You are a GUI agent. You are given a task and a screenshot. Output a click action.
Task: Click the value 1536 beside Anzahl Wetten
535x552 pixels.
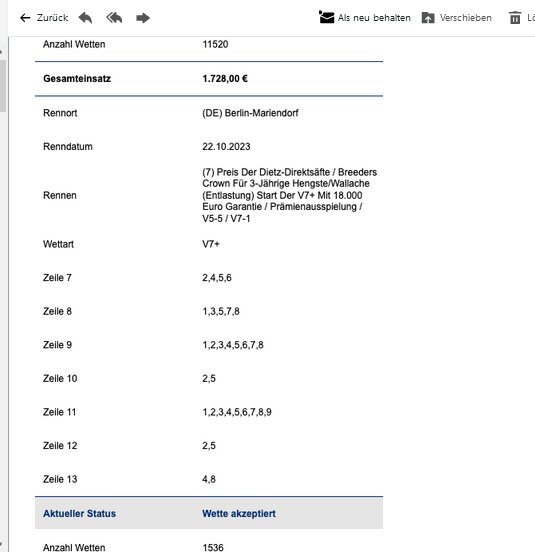point(213,547)
